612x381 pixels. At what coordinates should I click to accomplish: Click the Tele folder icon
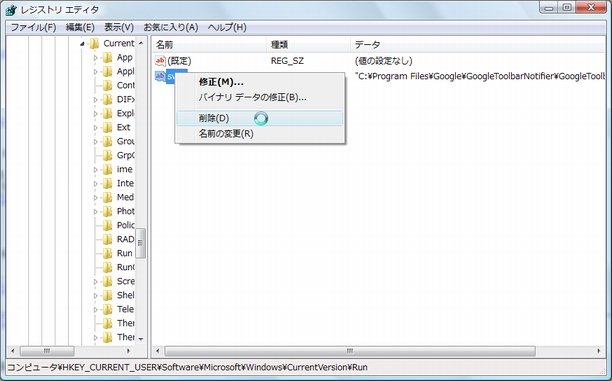(x=107, y=310)
